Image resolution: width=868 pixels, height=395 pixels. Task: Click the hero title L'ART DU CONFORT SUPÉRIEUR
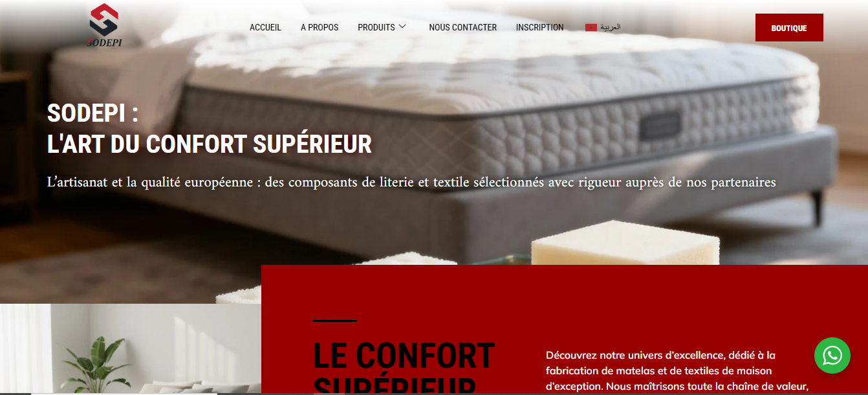(210, 144)
